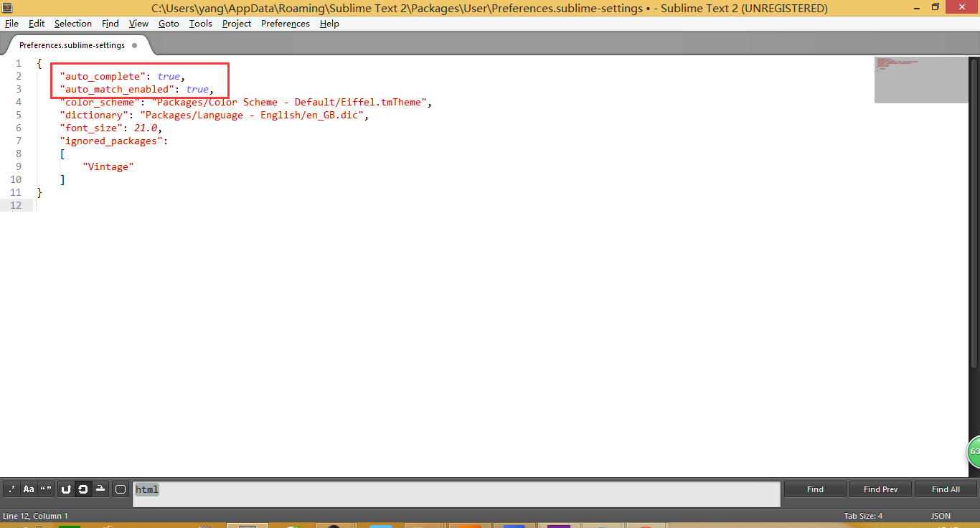
Task: Restore down the Sublime Text window
Action: [x=935, y=7]
